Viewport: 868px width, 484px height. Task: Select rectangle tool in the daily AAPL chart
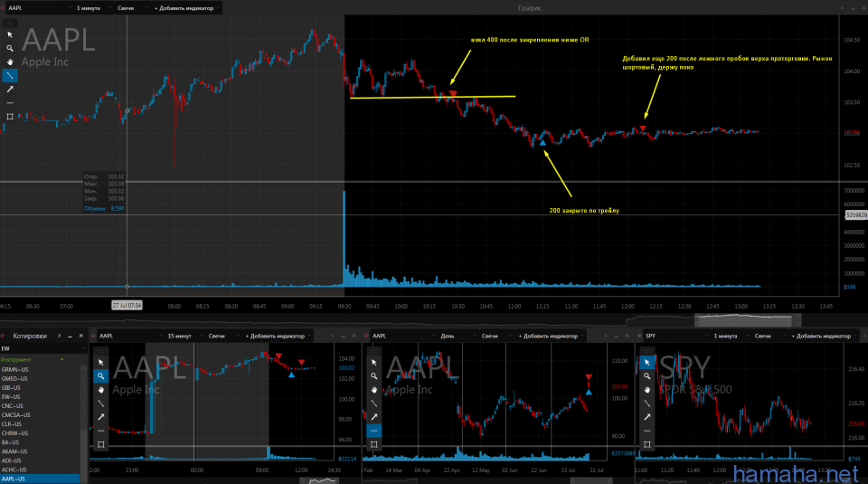(x=373, y=444)
